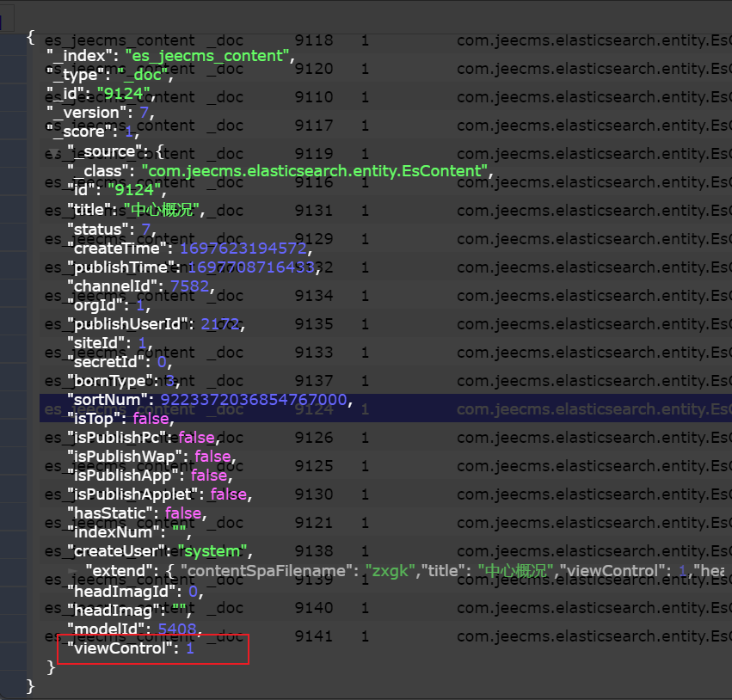Click the "_type" value "_doc" in JSON

point(143,75)
